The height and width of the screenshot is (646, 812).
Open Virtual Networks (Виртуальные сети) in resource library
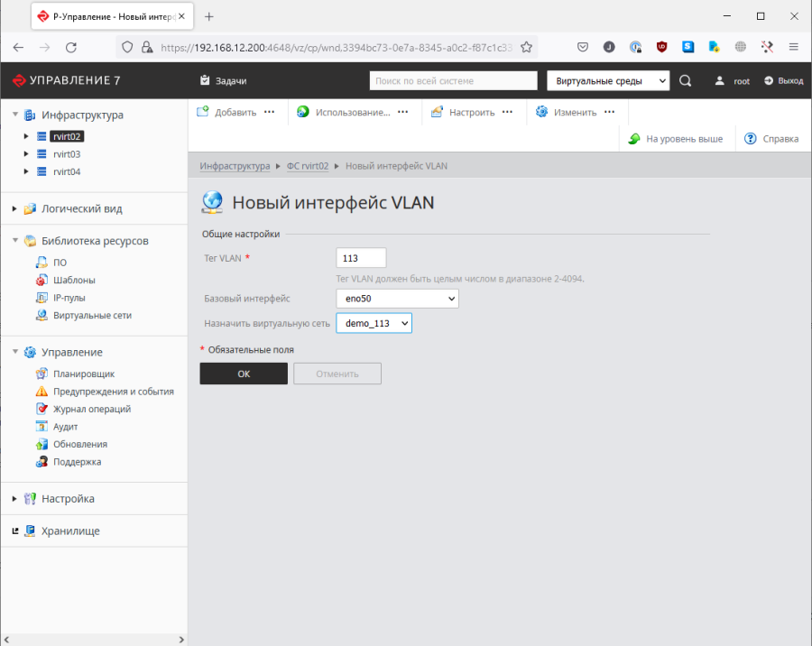tap(92, 316)
